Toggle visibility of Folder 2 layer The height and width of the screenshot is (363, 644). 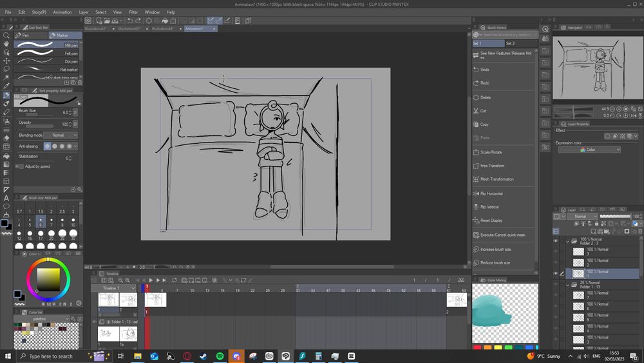point(556,241)
